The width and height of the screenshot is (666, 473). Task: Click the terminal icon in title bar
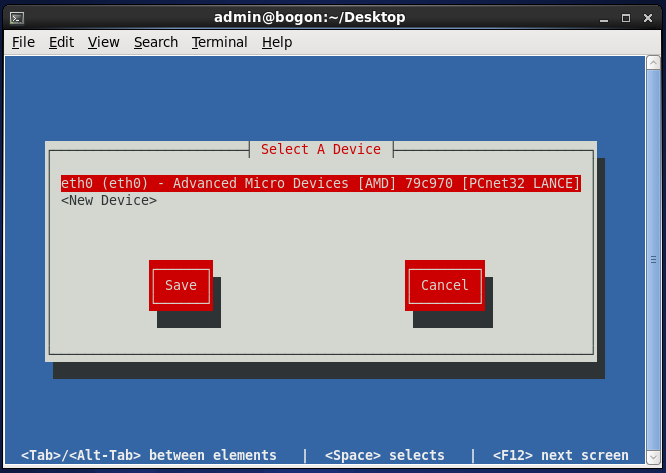(x=17, y=18)
